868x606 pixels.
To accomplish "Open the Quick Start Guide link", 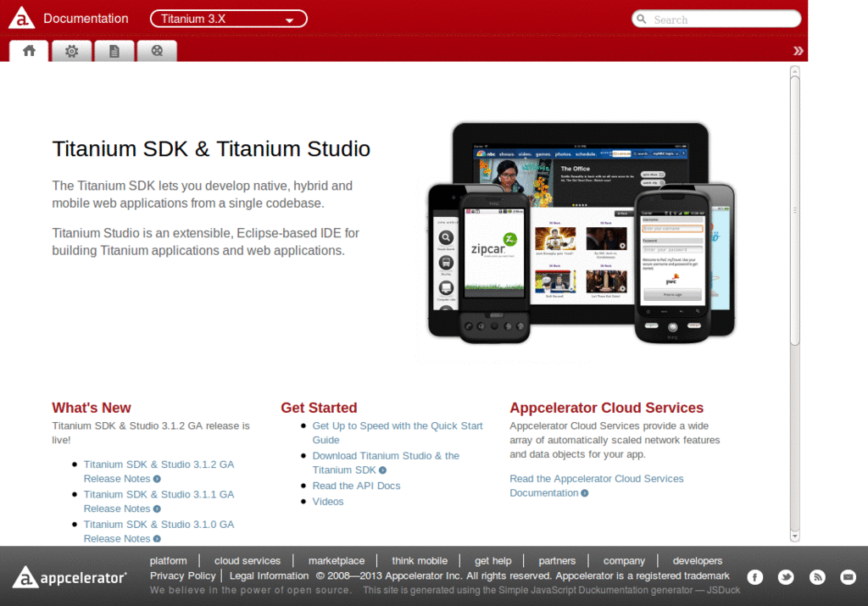I will (398, 433).
